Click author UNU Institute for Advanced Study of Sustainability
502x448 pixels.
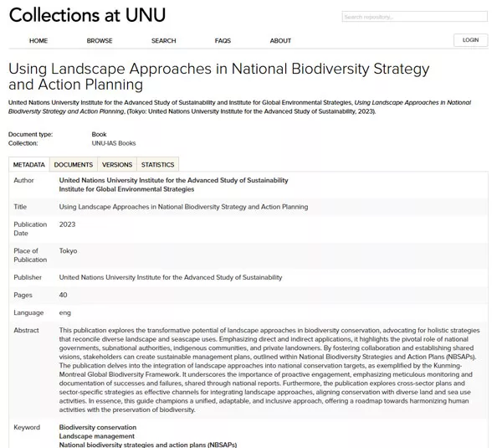point(173,180)
